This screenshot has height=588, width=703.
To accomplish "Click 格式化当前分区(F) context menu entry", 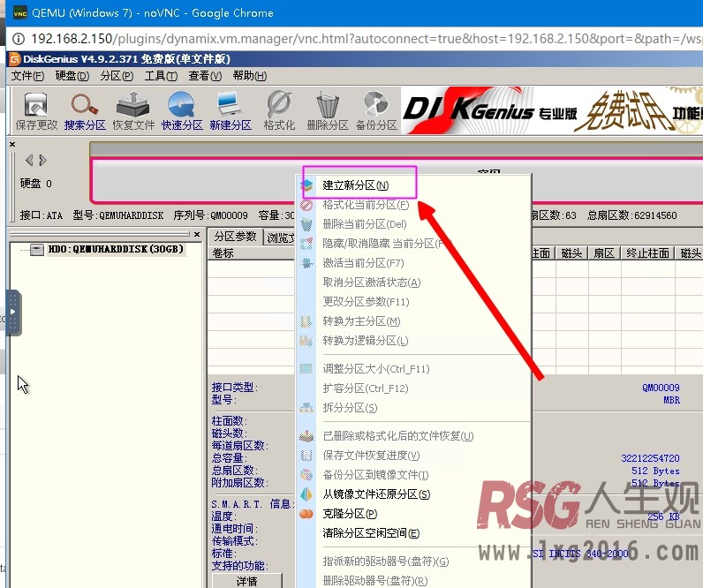I will click(413, 205).
